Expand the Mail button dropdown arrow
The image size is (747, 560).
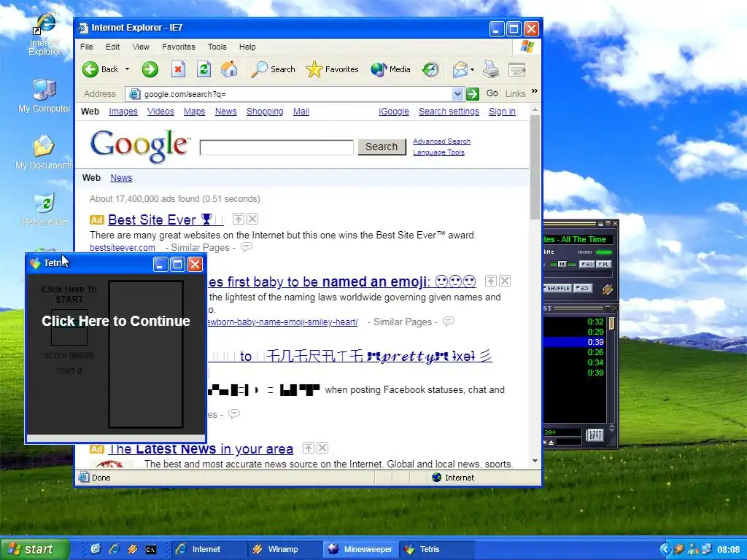(472, 69)
